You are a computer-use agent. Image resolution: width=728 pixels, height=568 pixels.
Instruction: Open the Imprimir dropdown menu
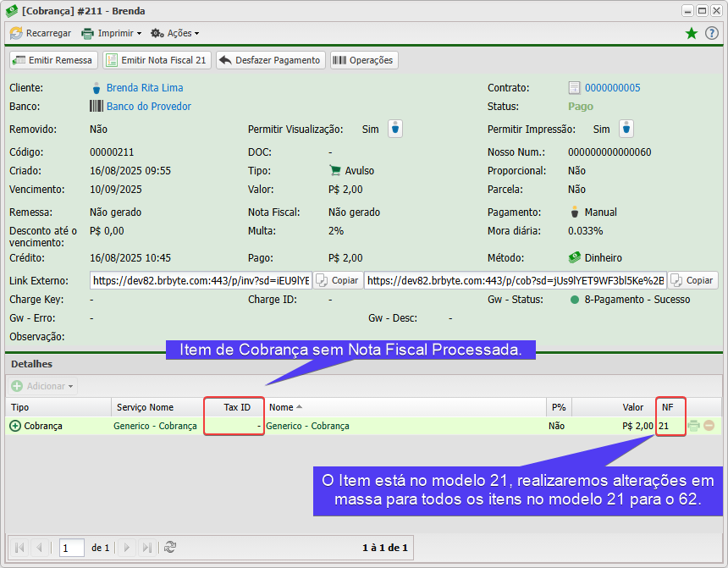click(x=111, y=33)
